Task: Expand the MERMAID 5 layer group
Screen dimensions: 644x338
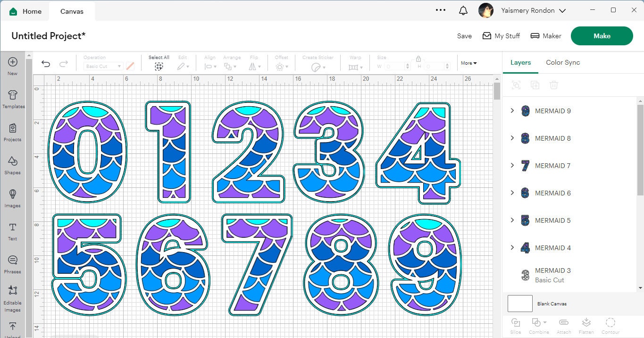Action: [512, 220]
